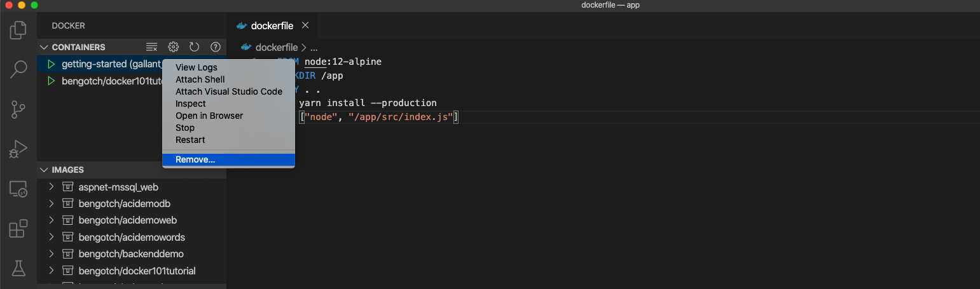Open the Remote Explorer view
The height and width of the screenshot is (289, 980).
tap(18, 189)
